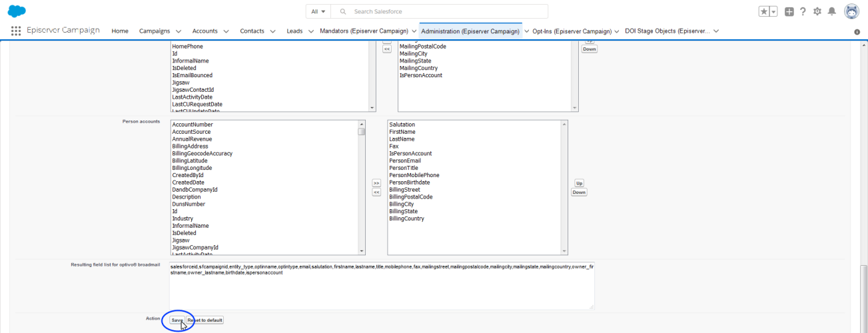The width and height of the screenshot is (868, 333).
Task: Click the << remove button for Person accounts
Action: (x=376, y=192)
